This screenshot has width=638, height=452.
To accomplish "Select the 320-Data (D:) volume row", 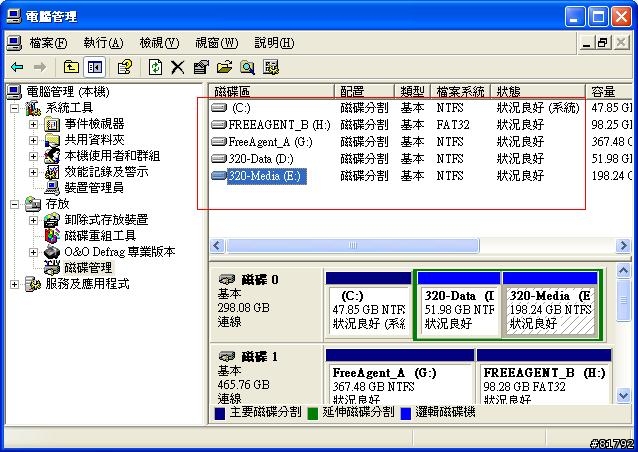I will [x=421, y=159].
